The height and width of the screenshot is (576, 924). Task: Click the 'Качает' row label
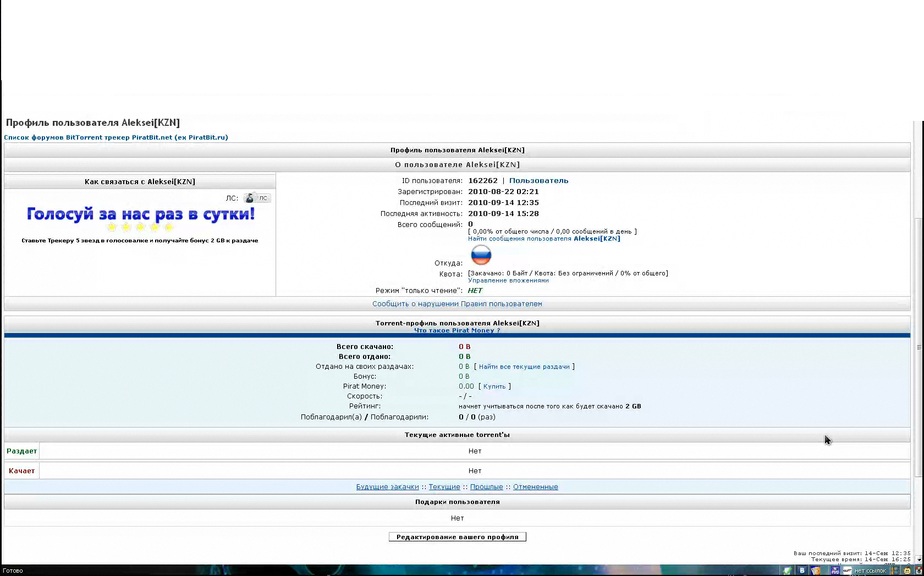(x=21, y=471)
